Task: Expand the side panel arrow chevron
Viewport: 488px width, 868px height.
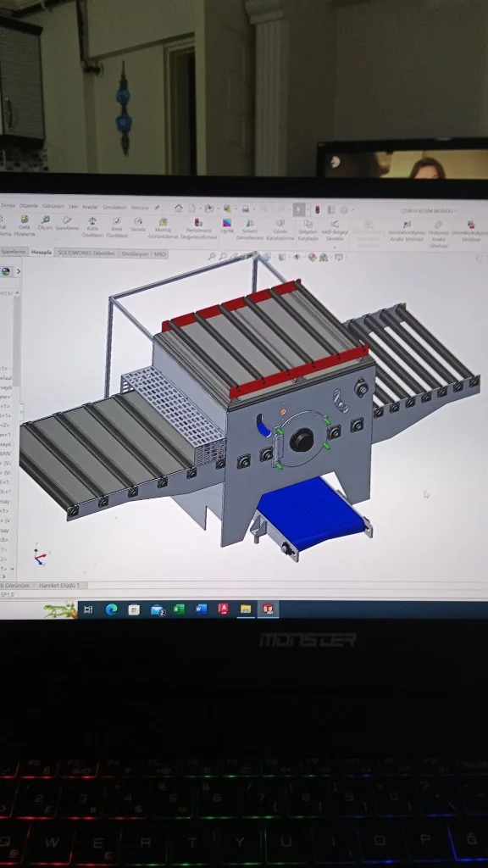Action: point(19,271)
